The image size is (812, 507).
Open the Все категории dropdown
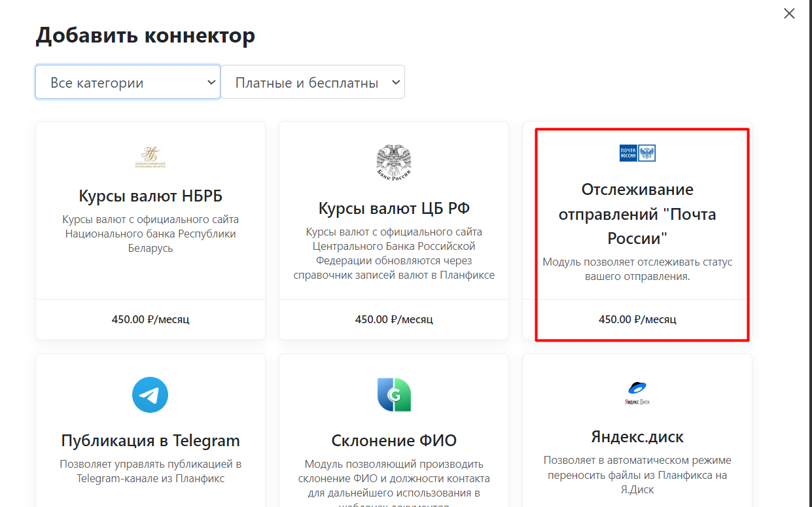(x=128, y=82)
